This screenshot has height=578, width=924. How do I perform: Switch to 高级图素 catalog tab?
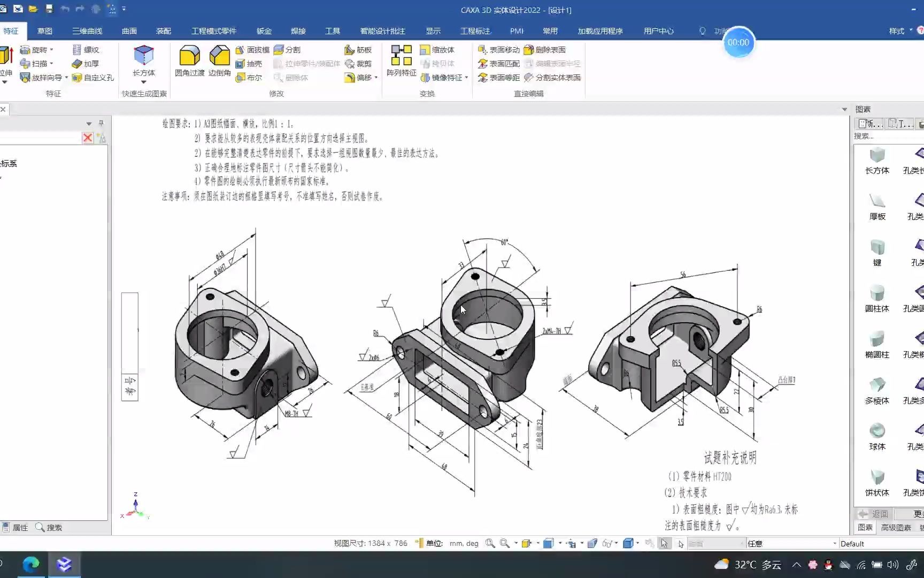[896, 527]
